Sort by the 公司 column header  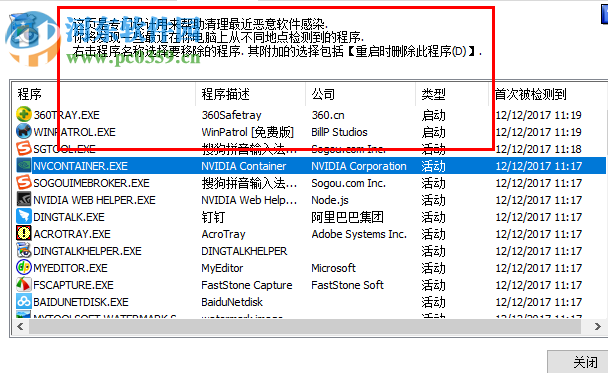[x=361, y=94]
